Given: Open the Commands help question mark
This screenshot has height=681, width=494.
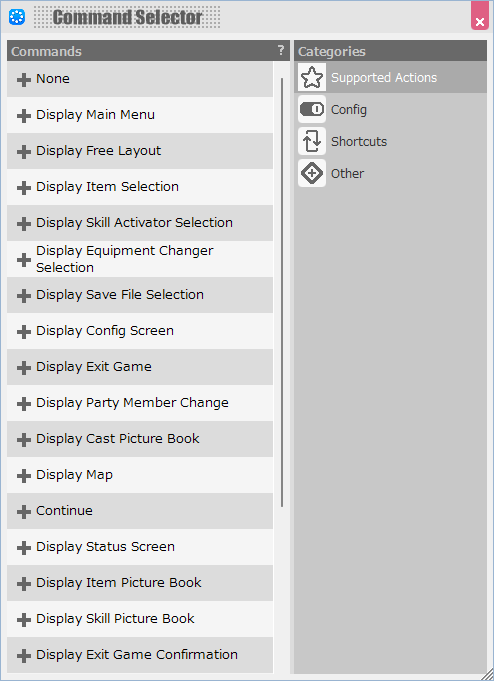Looking at the screenshot, I should 281,50.
